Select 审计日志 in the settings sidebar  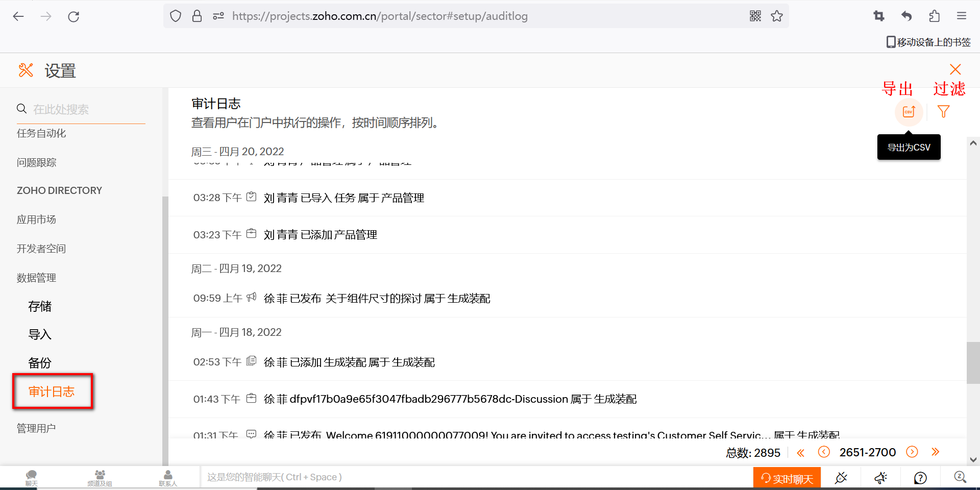52,391
